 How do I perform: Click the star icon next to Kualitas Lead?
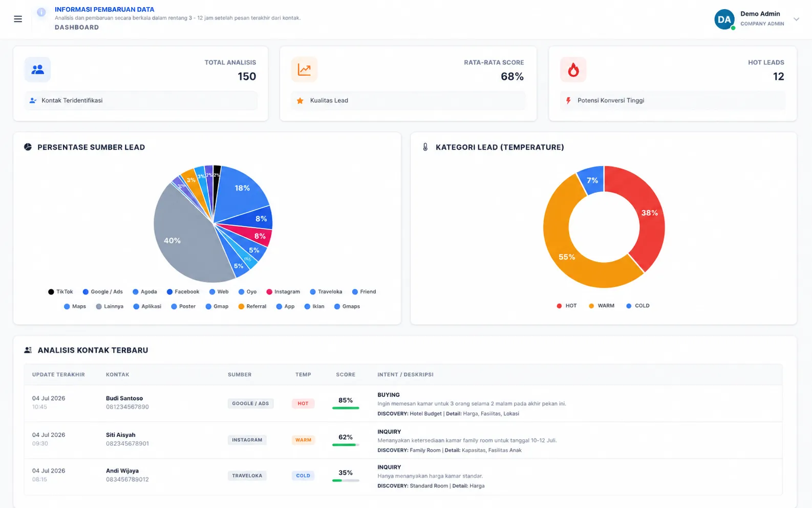300,101
